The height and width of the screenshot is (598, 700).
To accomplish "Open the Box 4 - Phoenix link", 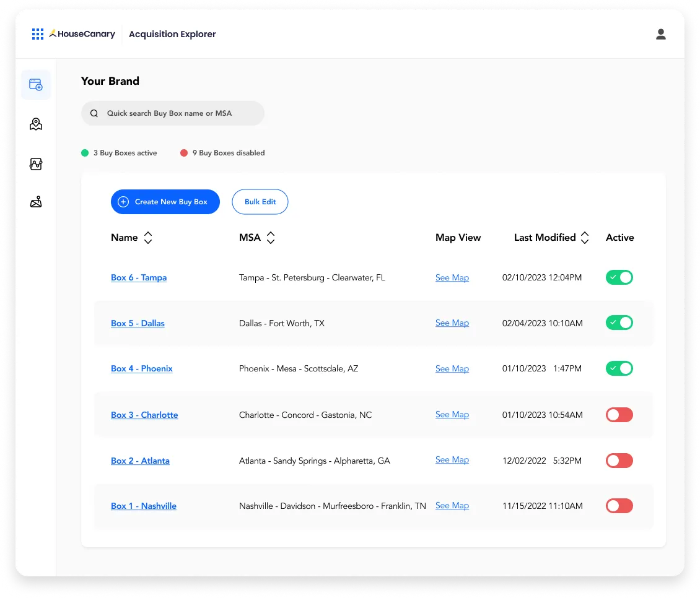I will (141, 368).
